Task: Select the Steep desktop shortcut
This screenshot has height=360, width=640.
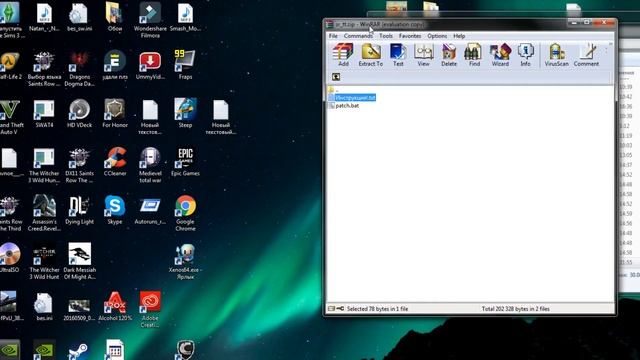Action: 185,113
